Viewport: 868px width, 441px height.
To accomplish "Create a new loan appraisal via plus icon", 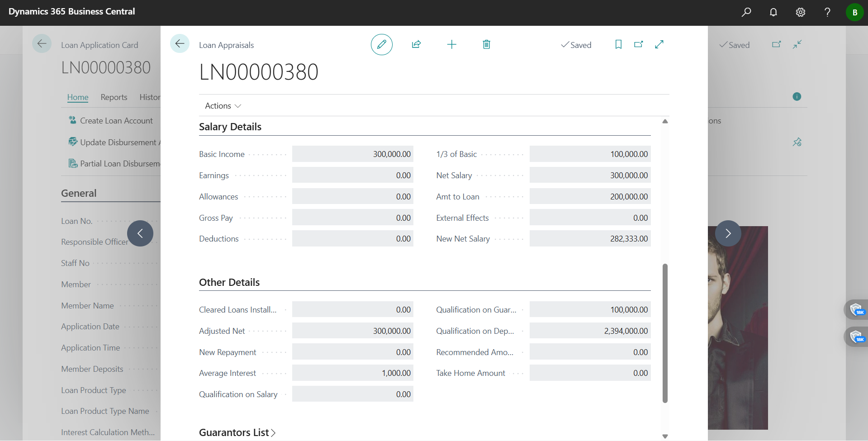I will point(452,44).
